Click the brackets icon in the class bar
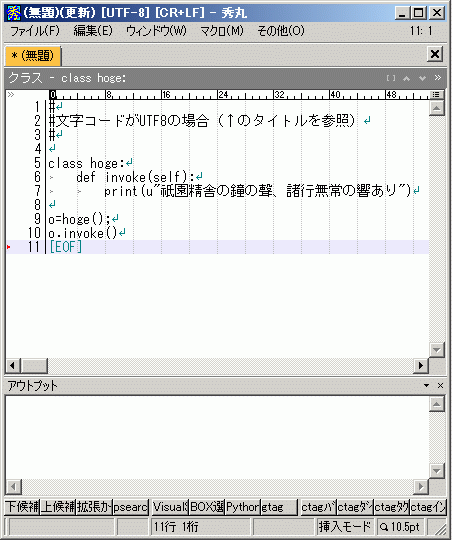The height and width of the screenshot is (540, 452). click(391, 78)
